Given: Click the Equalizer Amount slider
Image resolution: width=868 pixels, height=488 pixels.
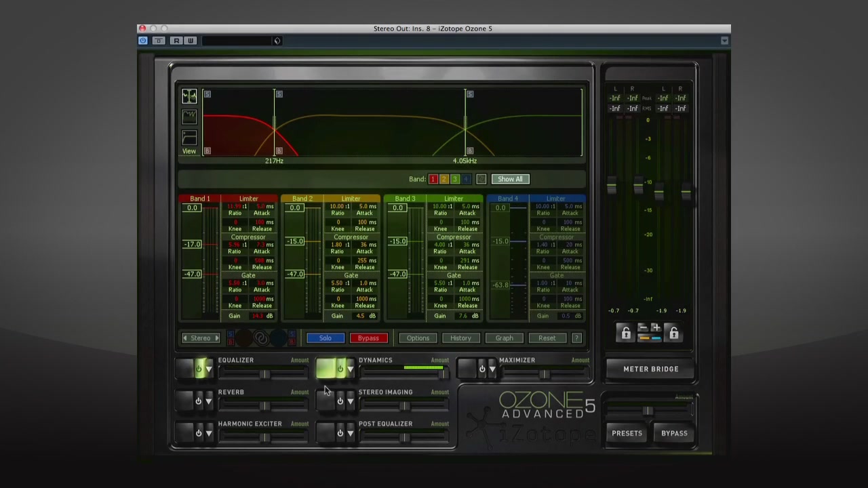Looking at the screenshot, I should [263, 374].
